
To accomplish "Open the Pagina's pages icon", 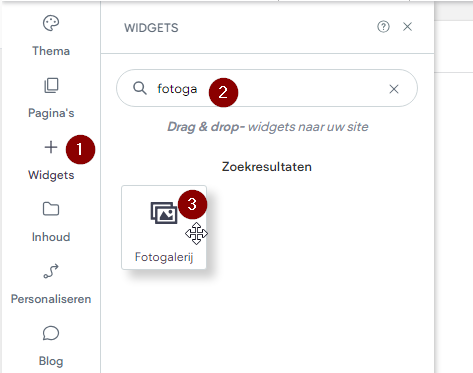I will (51, 85).
